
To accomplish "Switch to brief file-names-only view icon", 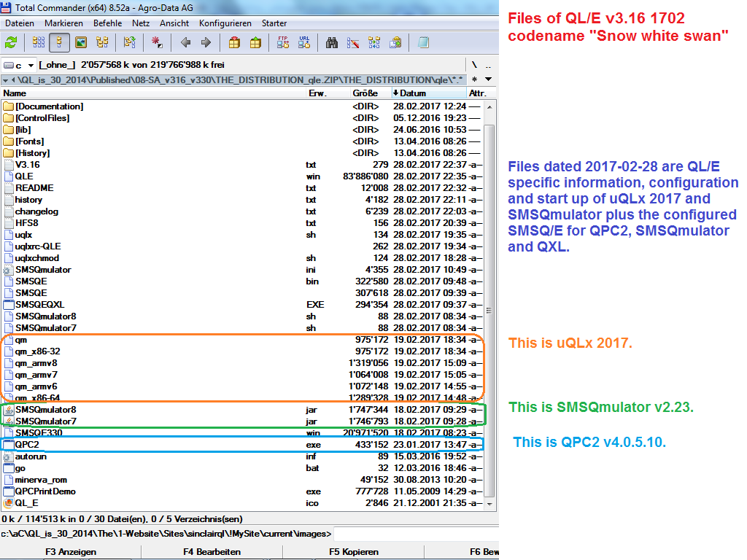I will point(39,42).
